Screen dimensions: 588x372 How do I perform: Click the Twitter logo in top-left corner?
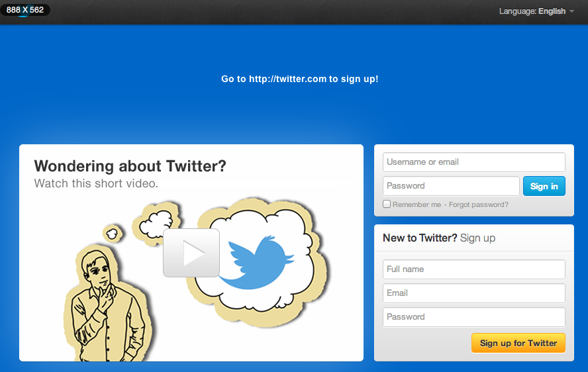point(24,10)
